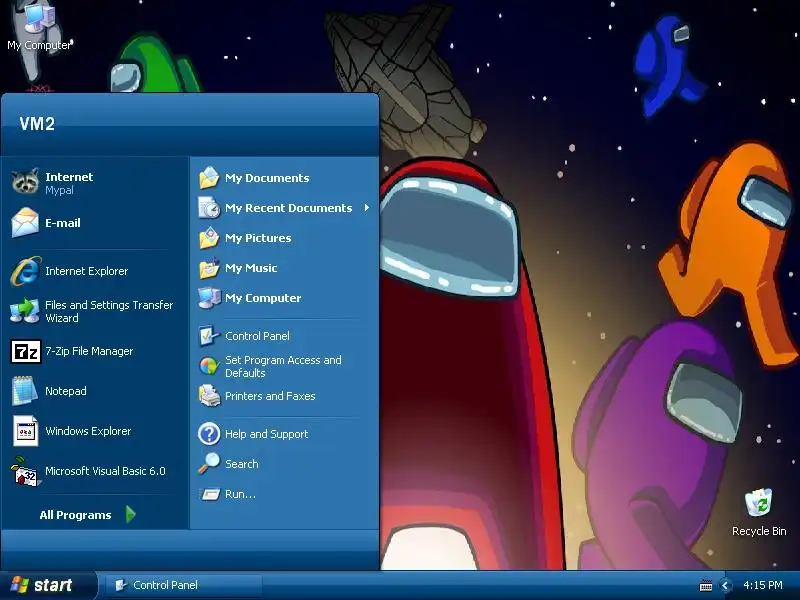Click Control Panel text in Start menu
800x600 pixels.
point(257,336)
